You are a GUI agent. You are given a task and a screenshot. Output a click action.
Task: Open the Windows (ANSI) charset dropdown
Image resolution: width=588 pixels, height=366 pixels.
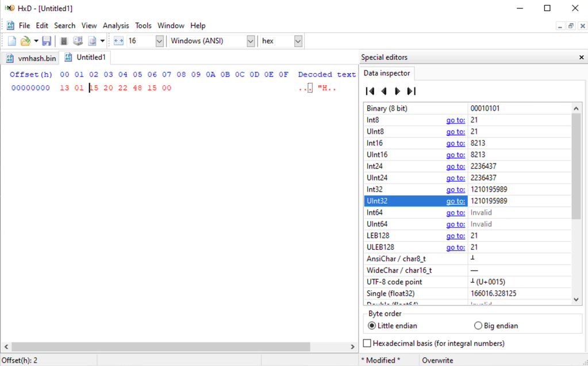coord(251,41)
